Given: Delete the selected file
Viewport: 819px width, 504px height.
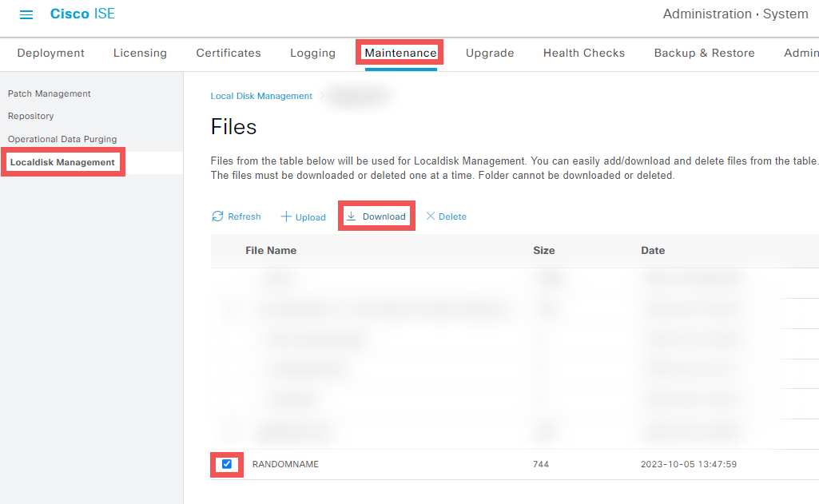Looking at the screenshot, I should 446,216.
